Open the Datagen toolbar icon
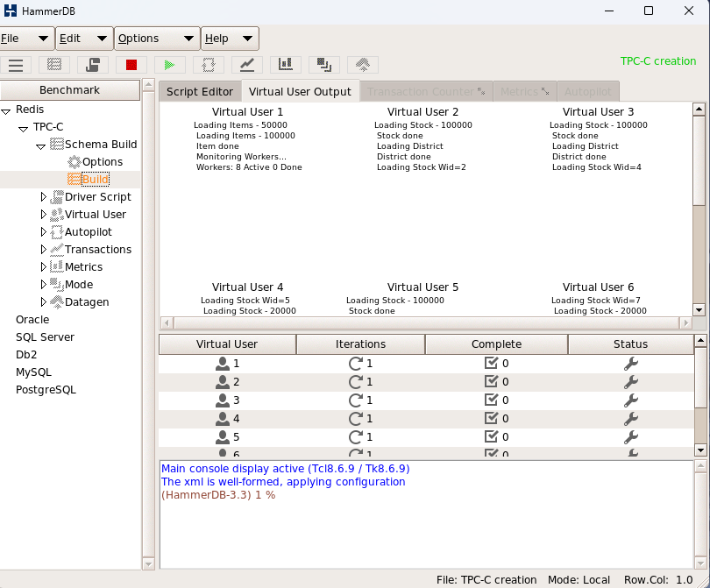710x588 pixels. pos(363,64)
